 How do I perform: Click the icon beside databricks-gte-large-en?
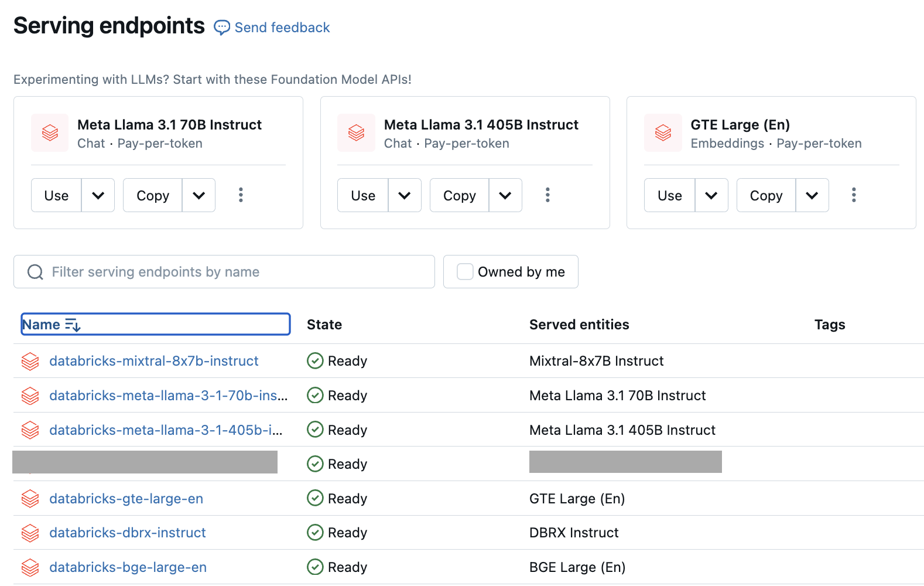click(30, 499)
